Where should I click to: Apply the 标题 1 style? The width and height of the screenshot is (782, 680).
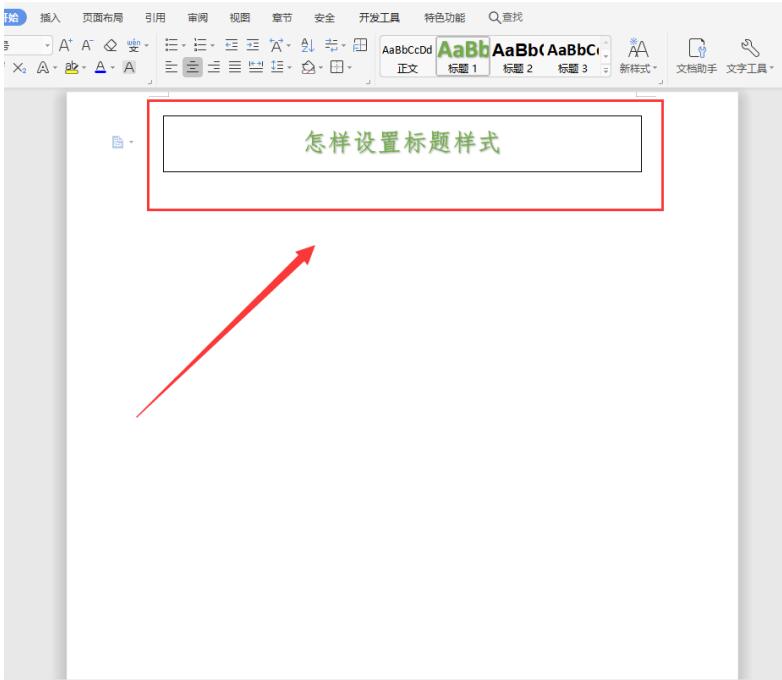click(x=461, y=57)
